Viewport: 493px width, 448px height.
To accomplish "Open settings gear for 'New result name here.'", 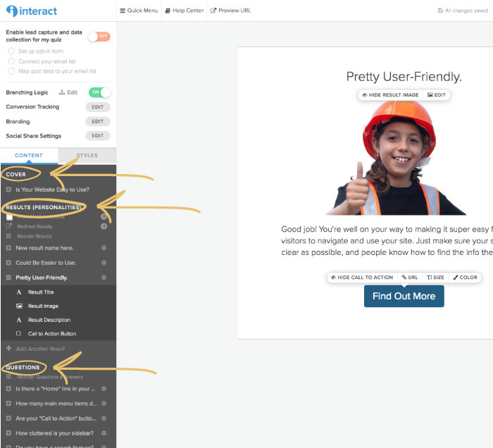I will (104, 248).
